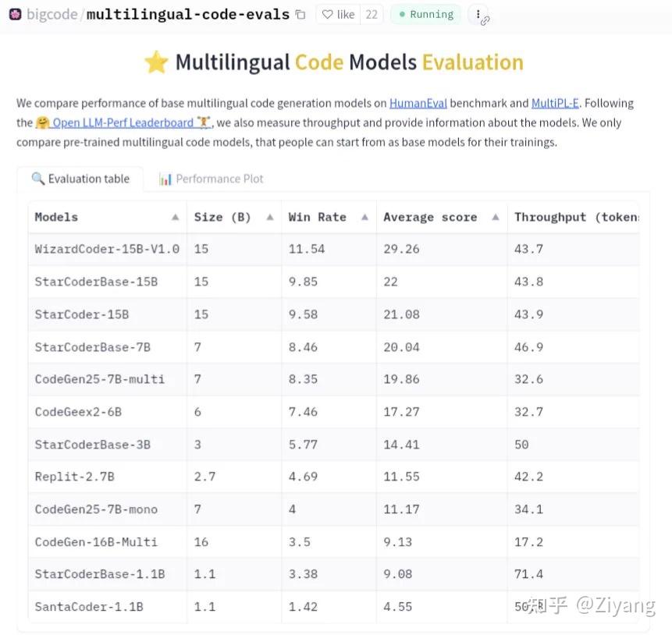Sort models by Size (B)
672x635 pixels.
pos(269,217)
